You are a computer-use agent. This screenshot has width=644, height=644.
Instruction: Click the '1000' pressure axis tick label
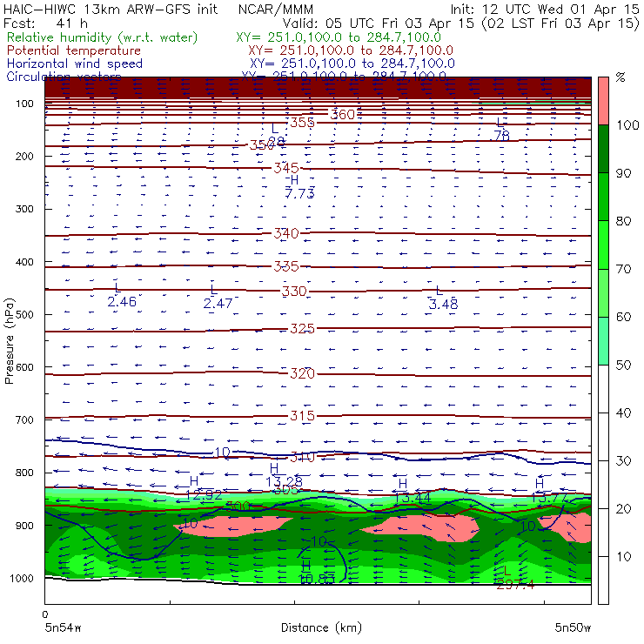[22, 579]
